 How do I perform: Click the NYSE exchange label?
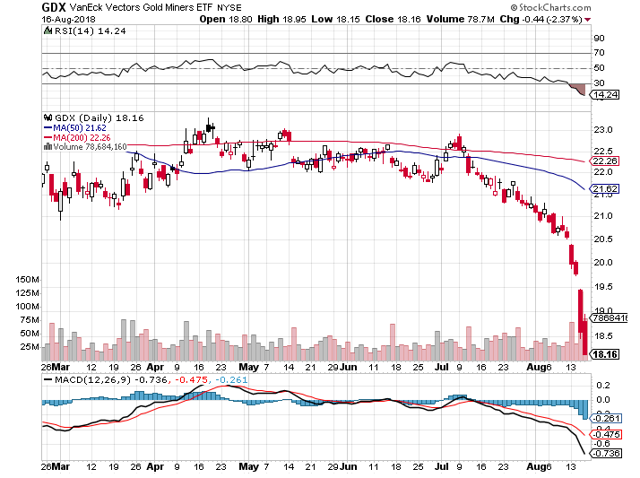click(x=229, y=8)
